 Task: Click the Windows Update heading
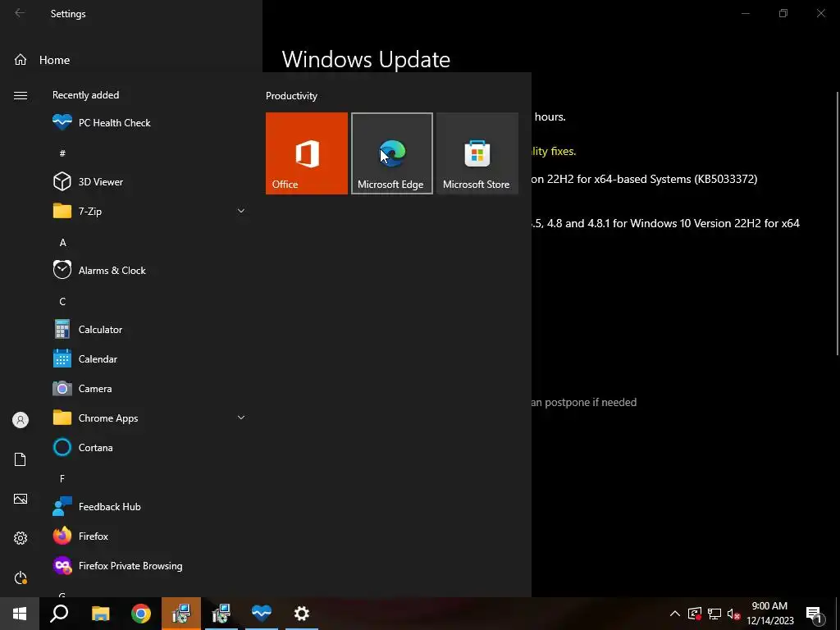[366, 59]
